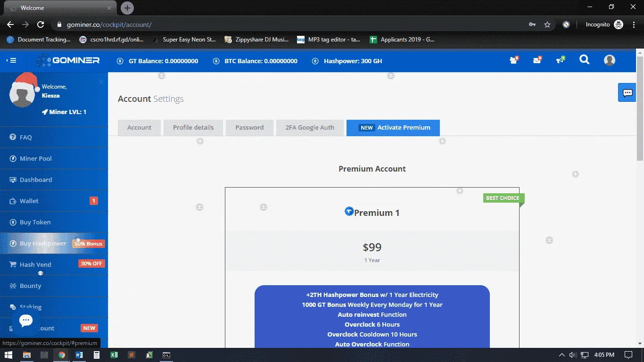Image resolution: width=644 pixels, height=362 pixels.
Task: Close the sidebar welcome panel X
Action: pyautogui.click(x=101, y=82)
